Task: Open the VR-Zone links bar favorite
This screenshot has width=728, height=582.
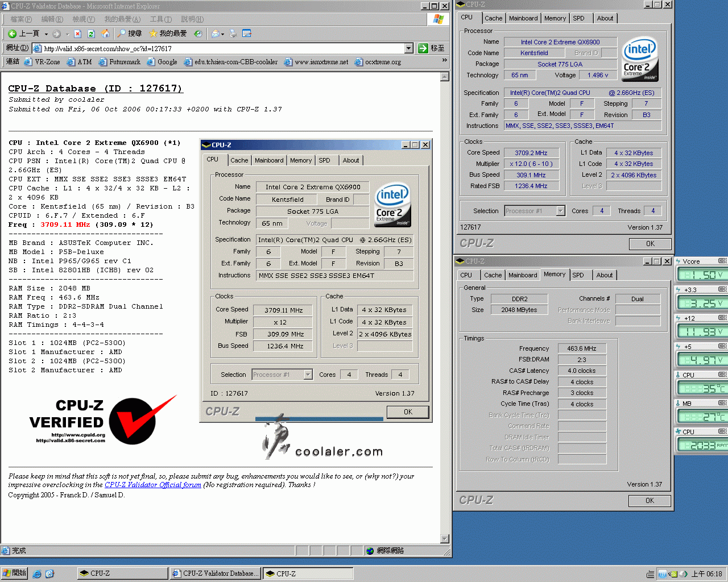Action: click(42, 62)
